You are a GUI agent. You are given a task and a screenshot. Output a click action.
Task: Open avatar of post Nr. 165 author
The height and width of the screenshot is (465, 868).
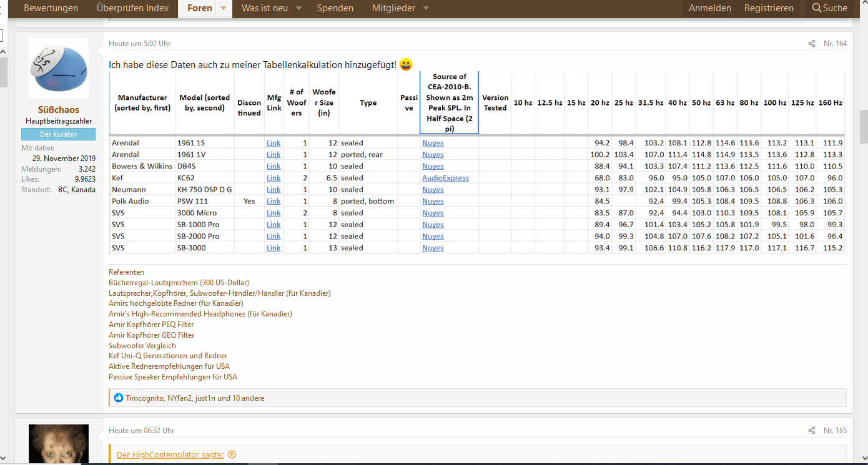(59, 444)
